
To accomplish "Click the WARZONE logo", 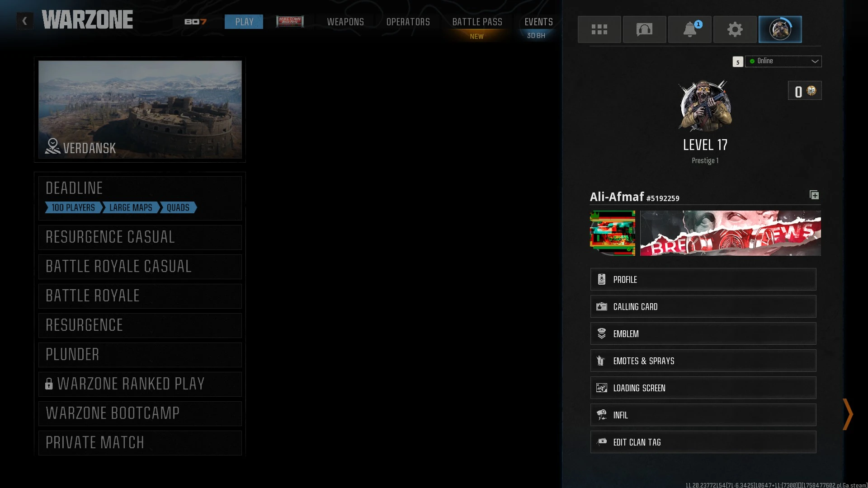I will 87,20.
